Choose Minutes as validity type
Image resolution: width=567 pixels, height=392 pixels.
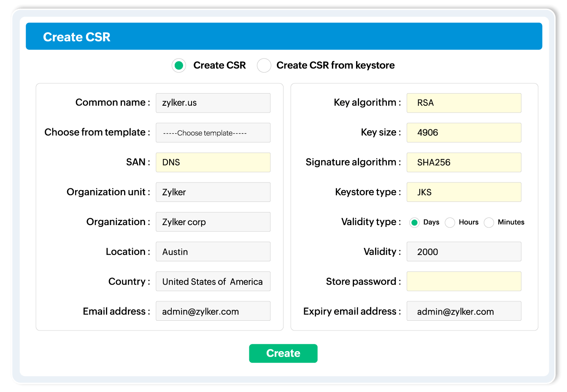click(x=489, y=223)
